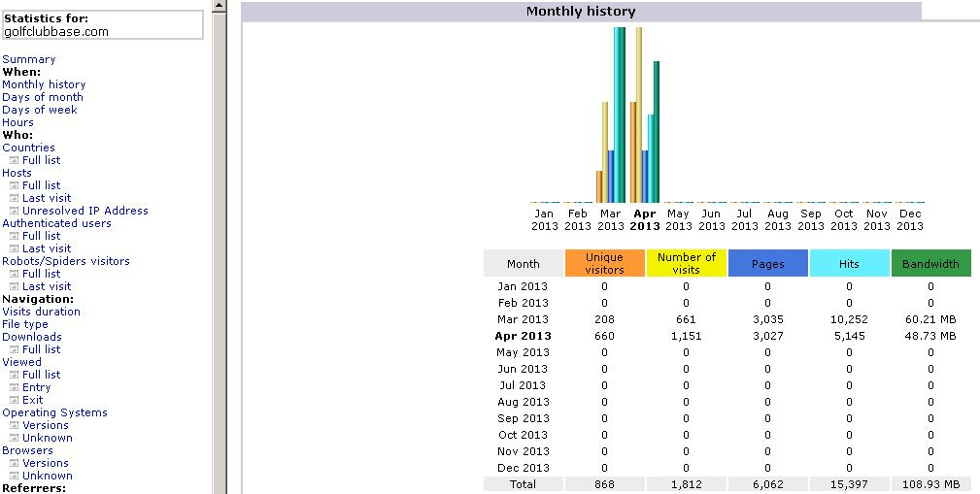
Task: Click the Last visit icon under Hosts
Action: [x=14, y=198]
